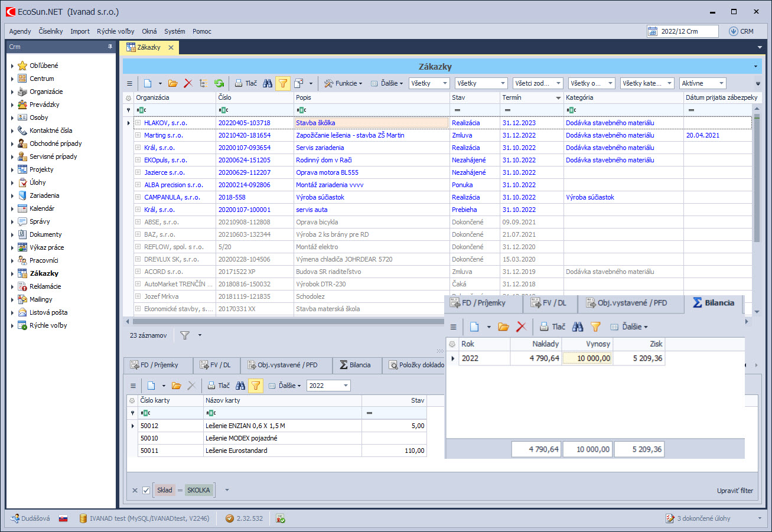Click the CRM button in the top-right
772x532 pixels.
pos(741,31)
